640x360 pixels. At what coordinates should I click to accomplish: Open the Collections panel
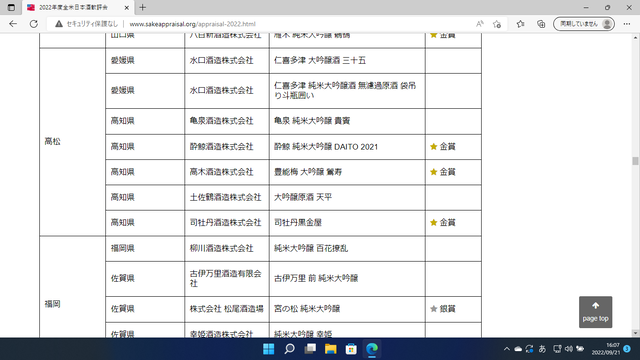tap(541, 24)
